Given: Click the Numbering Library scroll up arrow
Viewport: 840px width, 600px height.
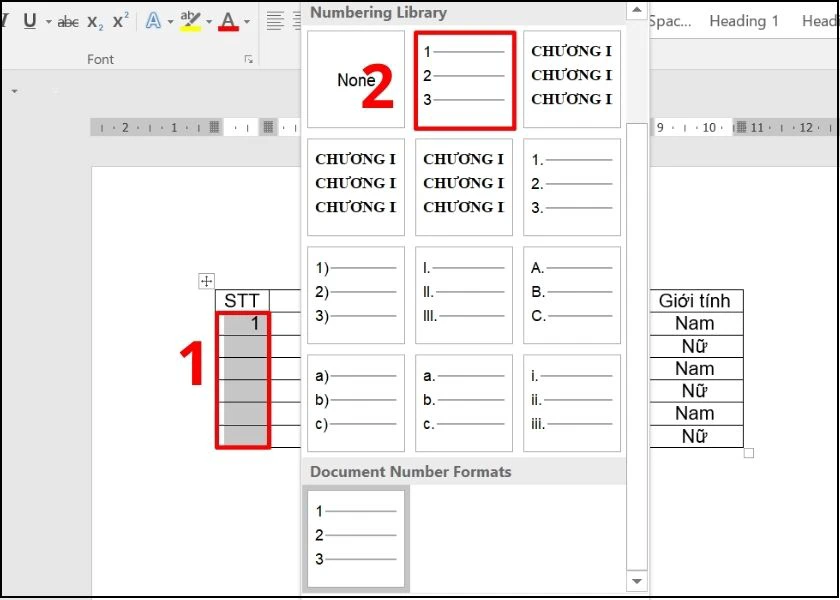Looking at the screenshot, I should pos(636,10).
